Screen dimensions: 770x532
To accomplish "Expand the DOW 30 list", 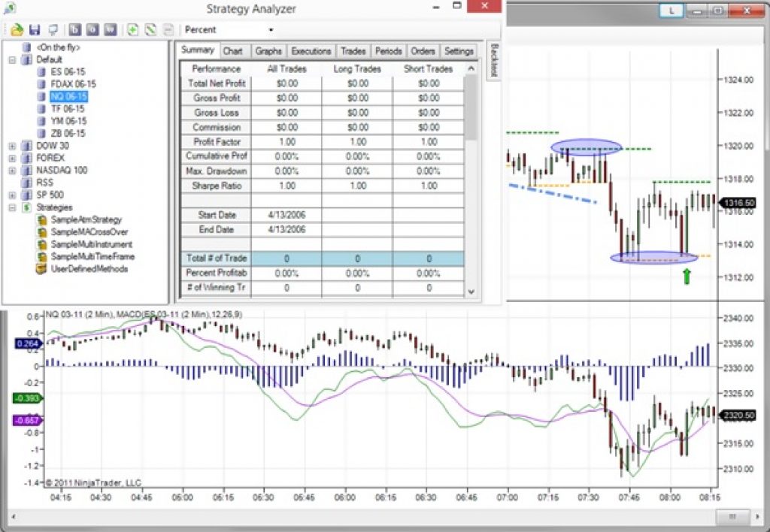I will click(12, 146).
